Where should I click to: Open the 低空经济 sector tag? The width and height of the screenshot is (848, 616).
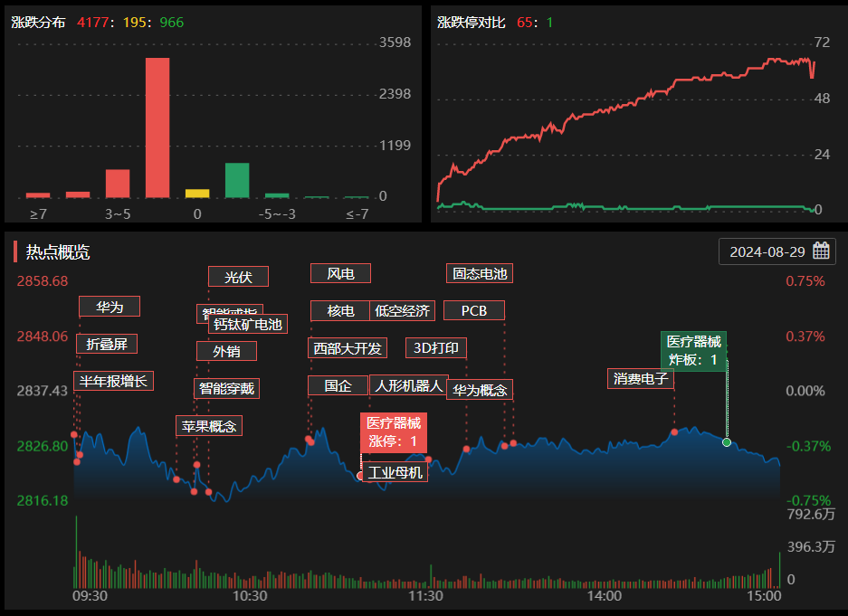(403, 310)
